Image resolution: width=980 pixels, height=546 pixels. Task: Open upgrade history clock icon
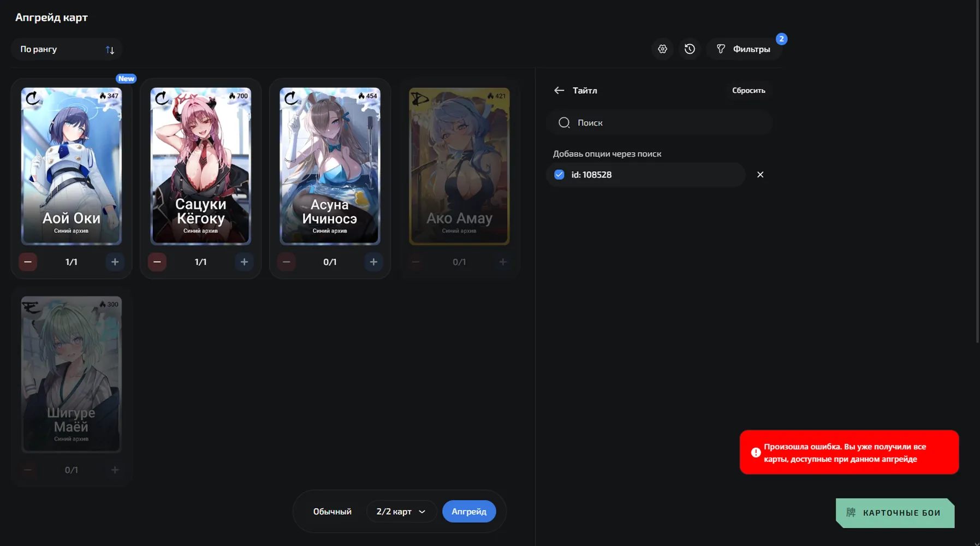tap(690, 49)
